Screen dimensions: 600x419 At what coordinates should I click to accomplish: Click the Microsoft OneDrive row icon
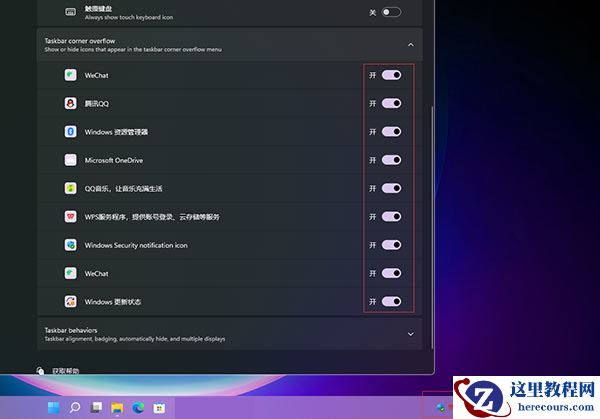click(70, 160)
